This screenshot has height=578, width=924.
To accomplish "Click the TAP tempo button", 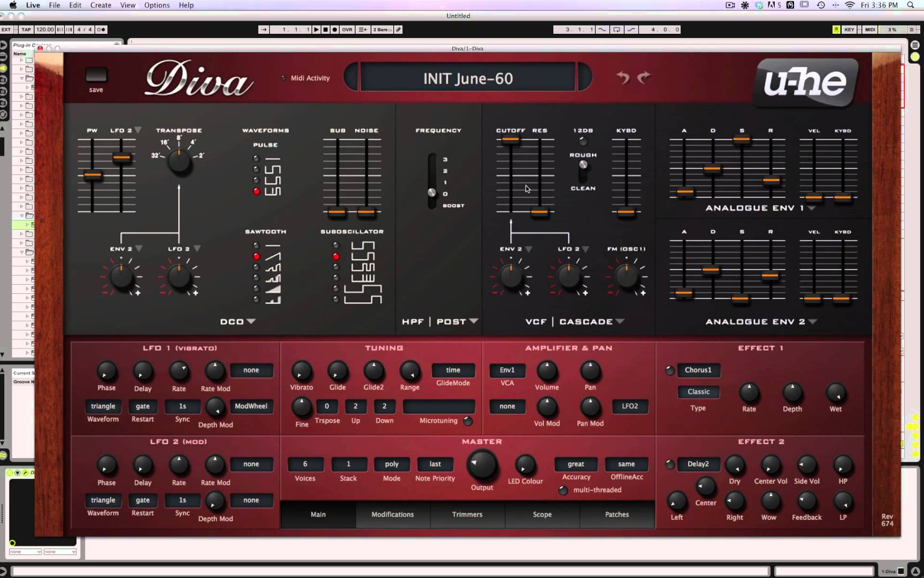I will coord(26,29).
